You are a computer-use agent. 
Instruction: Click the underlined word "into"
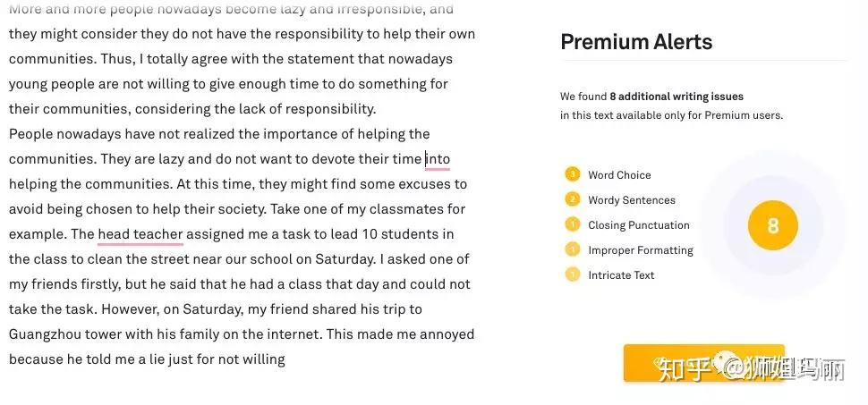[x=438, y=159]
